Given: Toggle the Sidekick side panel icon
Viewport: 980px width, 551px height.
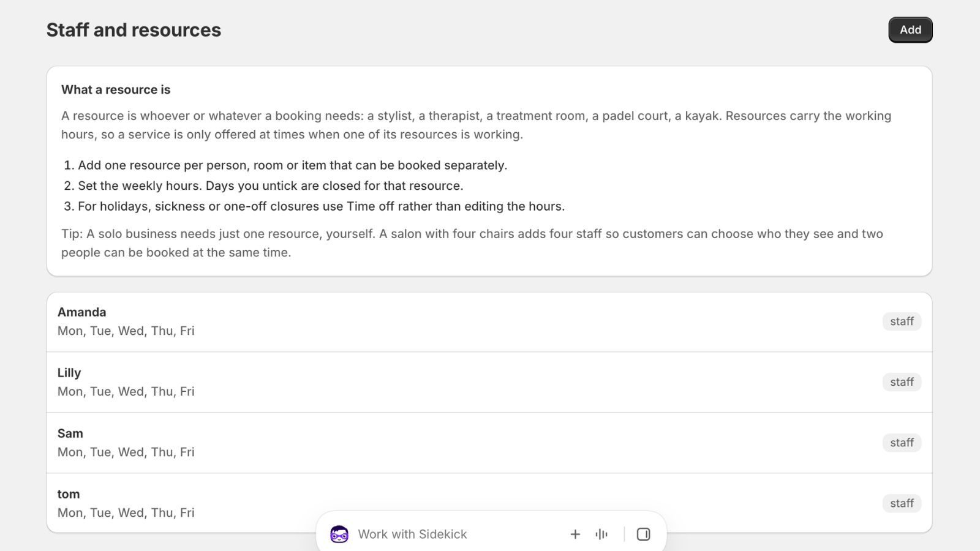Looking at the screenshot, I should pyautogui.click(x=643, y=534).
